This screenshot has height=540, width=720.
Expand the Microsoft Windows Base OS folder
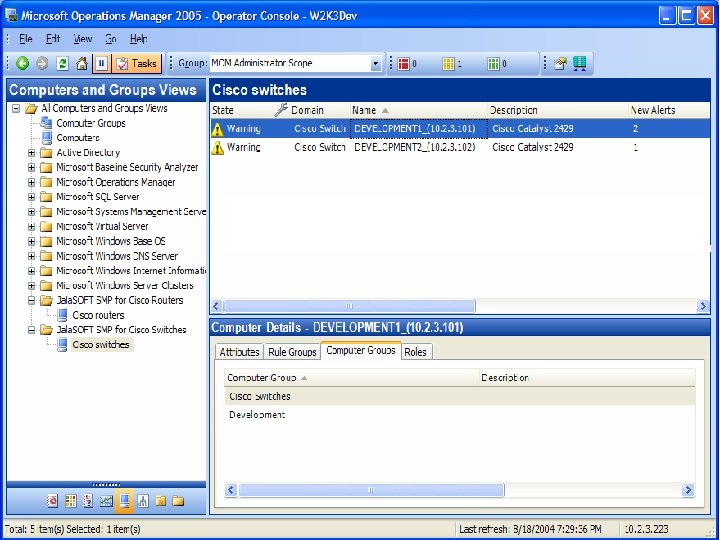[x=31, y=241]
